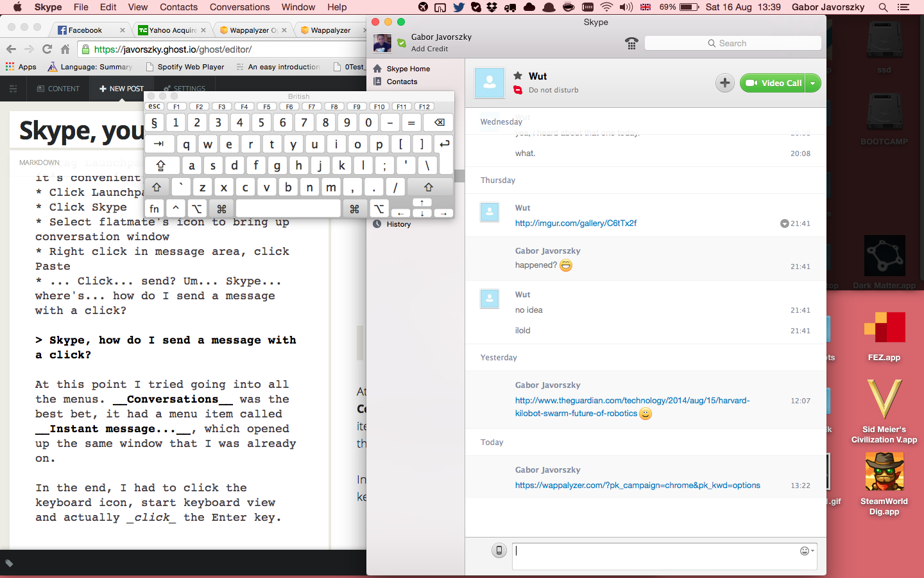
Task: Open the Contacts menu in menu bar
Action: click(x=178, y=7)
